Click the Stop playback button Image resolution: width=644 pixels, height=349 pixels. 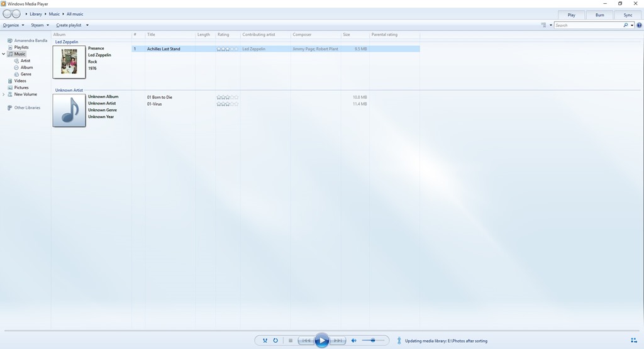coord(291,340)
